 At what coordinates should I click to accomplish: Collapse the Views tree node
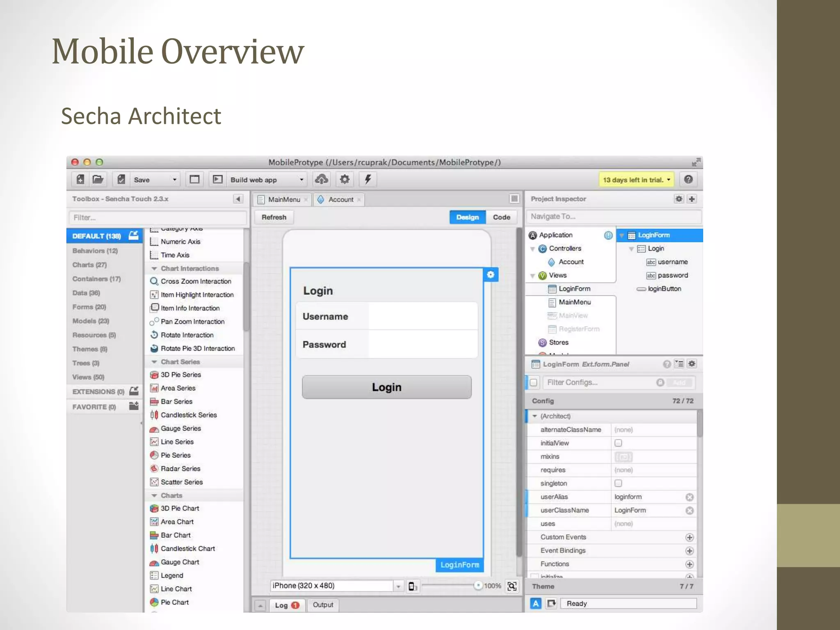[533, 276]
